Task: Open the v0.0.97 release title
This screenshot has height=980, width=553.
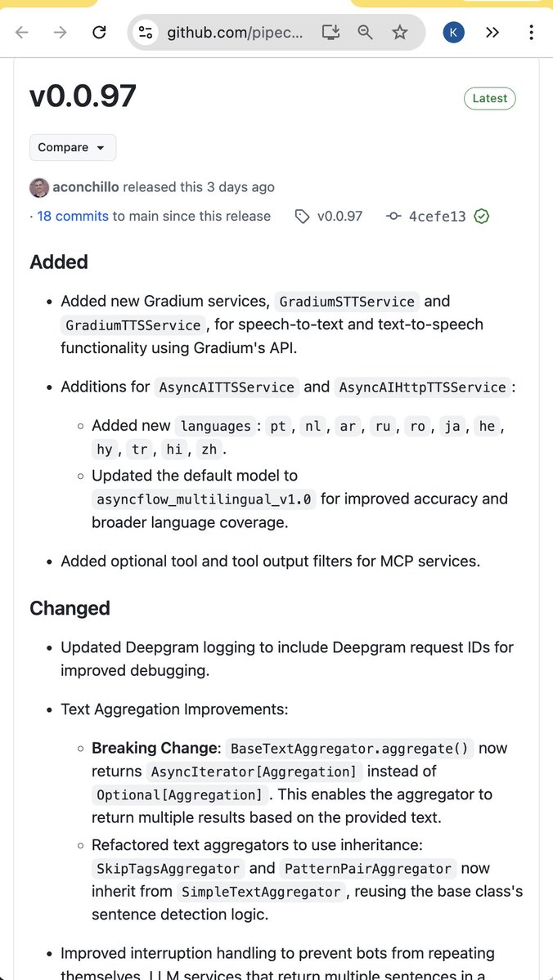Action: [x=83, y=96]
